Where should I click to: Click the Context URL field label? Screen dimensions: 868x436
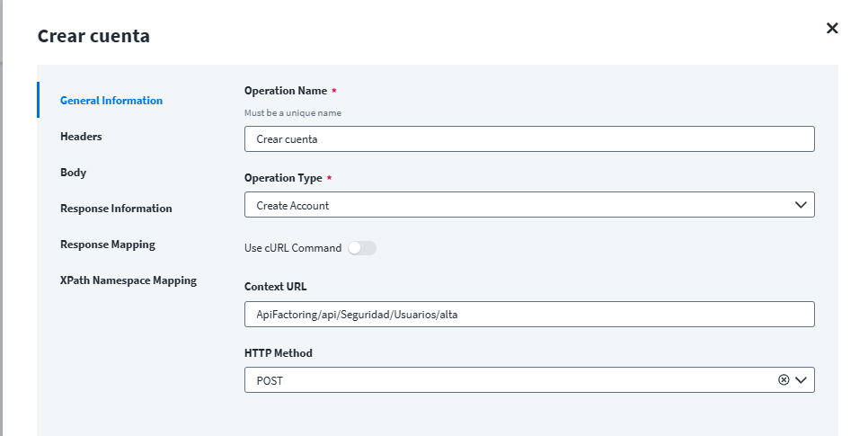(x=276, y=287)
